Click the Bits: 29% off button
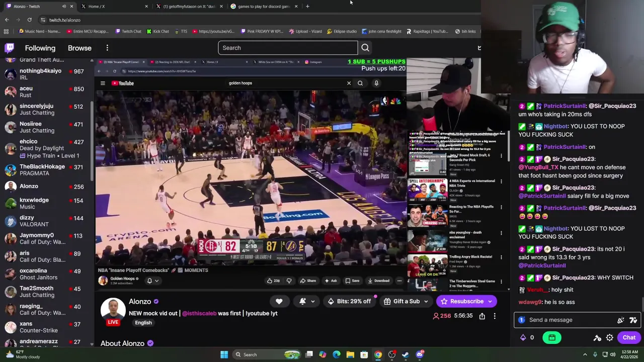This screenshot has width=644, height=362. click(x=349, y=301)
